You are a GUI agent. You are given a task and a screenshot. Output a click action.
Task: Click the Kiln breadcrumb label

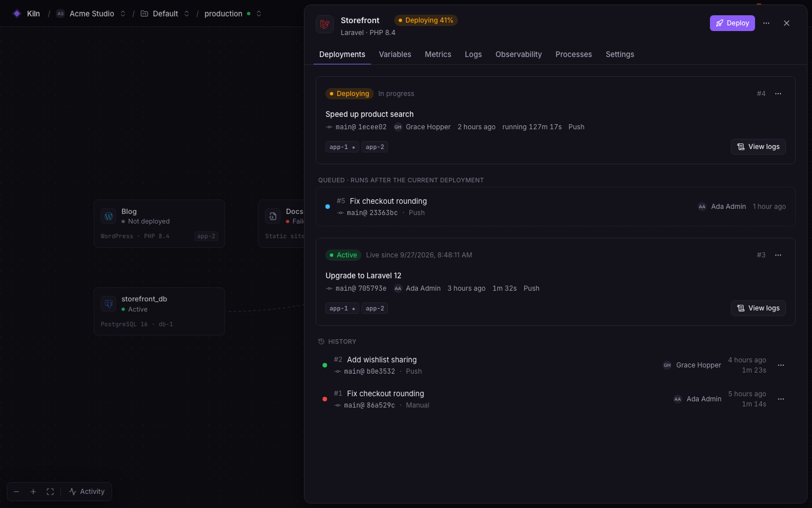tap(33, 14)
